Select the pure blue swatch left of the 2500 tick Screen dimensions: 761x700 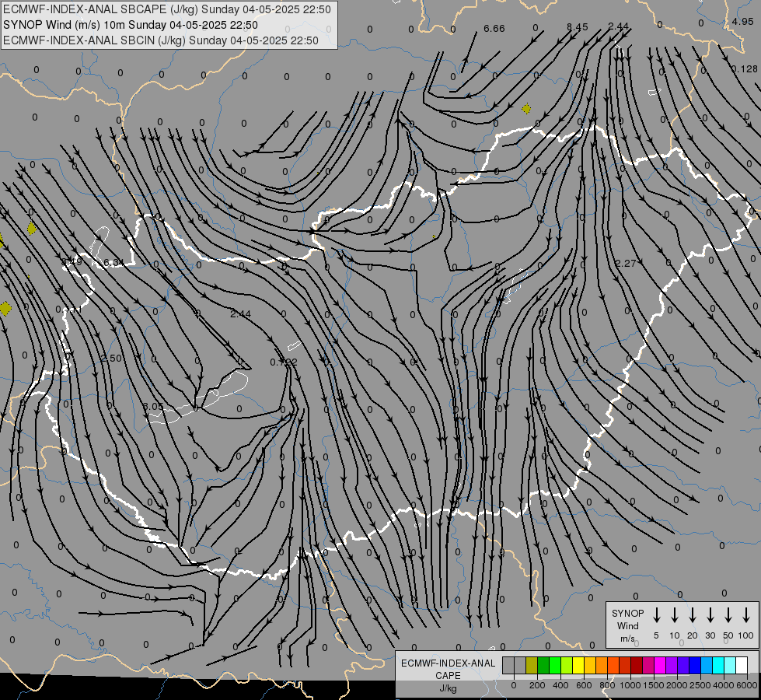coord(694,666)
